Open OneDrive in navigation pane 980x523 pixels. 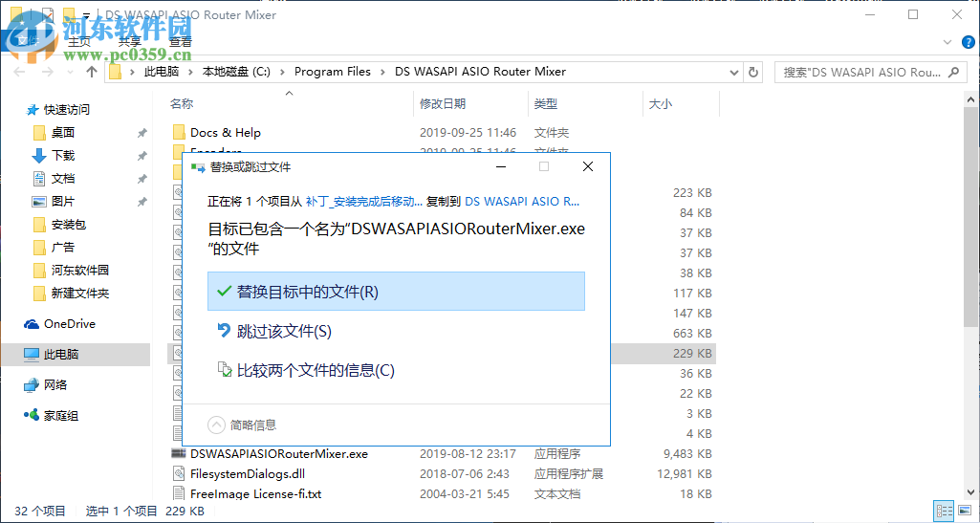pyautogui.click(x=70, y=324)
